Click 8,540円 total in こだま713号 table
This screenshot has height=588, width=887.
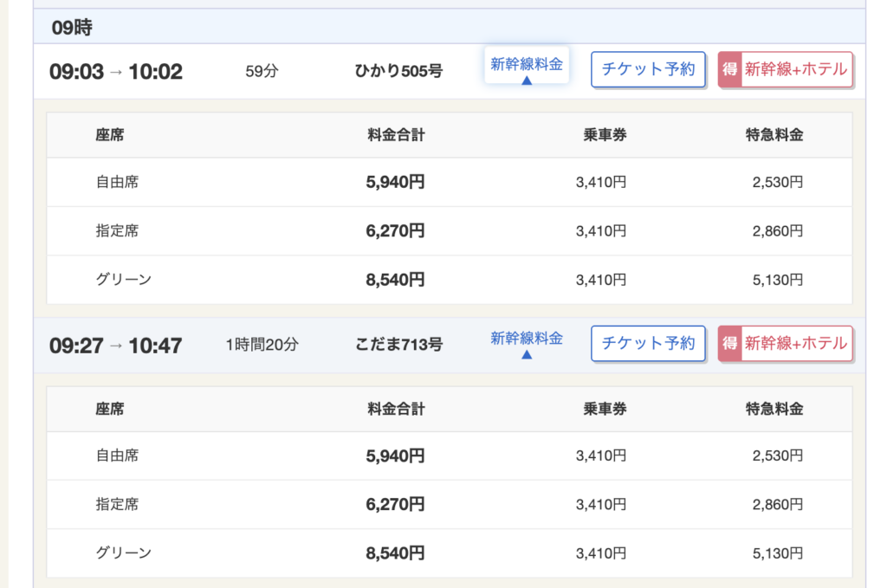click(395, 553)
